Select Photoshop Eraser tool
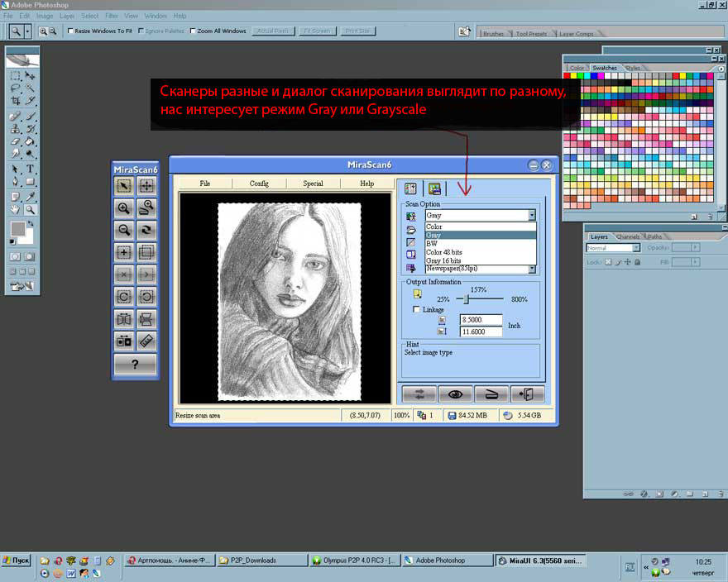 [16, 141]
